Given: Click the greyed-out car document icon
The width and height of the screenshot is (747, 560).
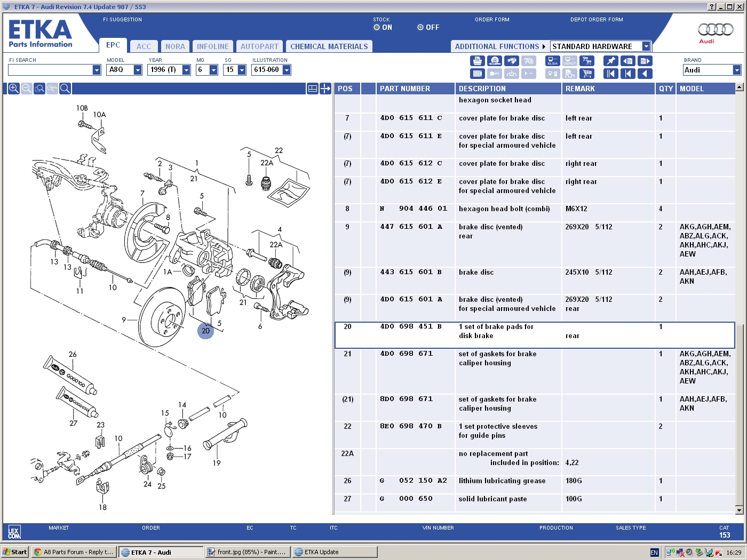Looking at the screenshot, I should click(570, 74).
